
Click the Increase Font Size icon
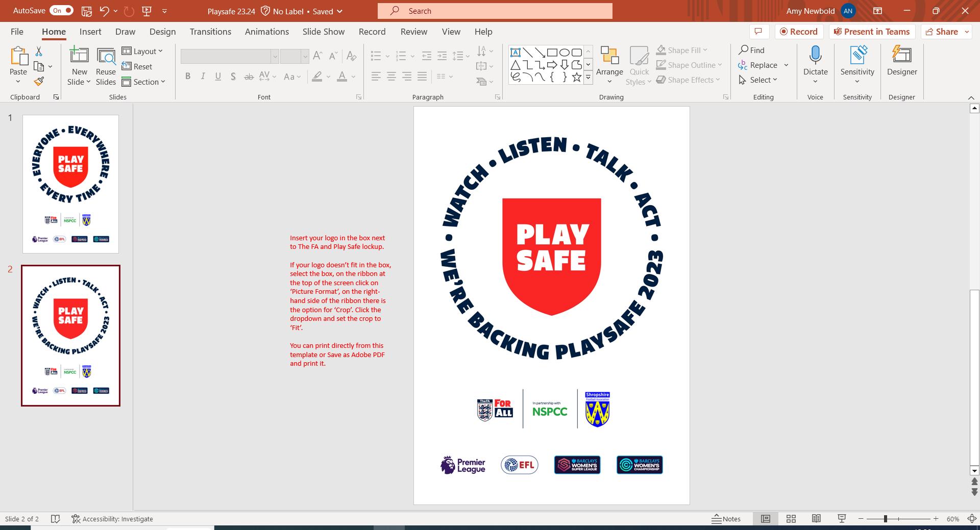(x=317, y=56)
